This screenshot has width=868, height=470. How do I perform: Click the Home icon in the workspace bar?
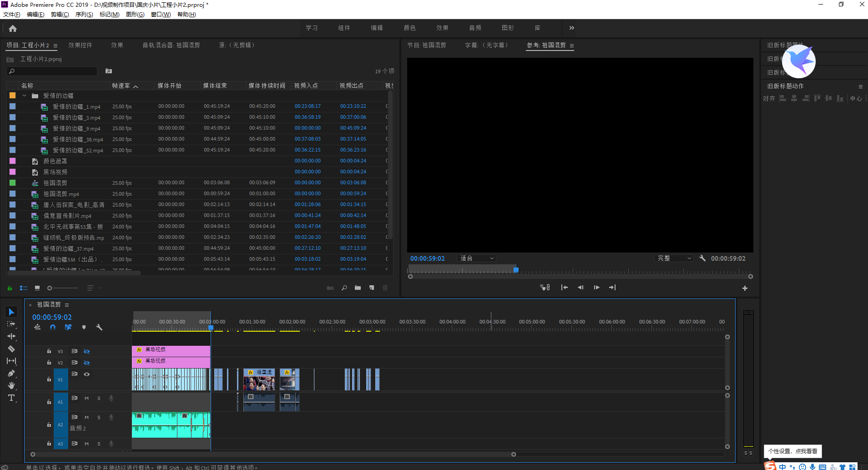click(13, 28)
